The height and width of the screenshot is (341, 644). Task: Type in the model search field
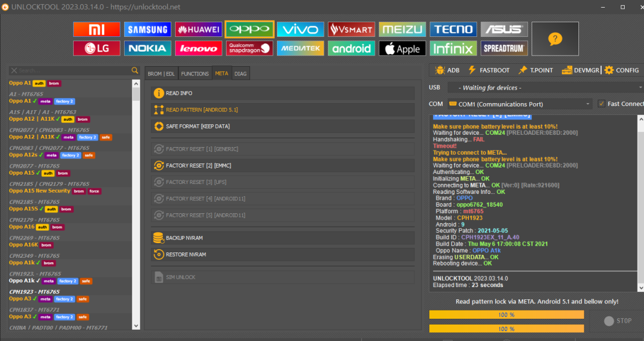click(x=74, y=71)
